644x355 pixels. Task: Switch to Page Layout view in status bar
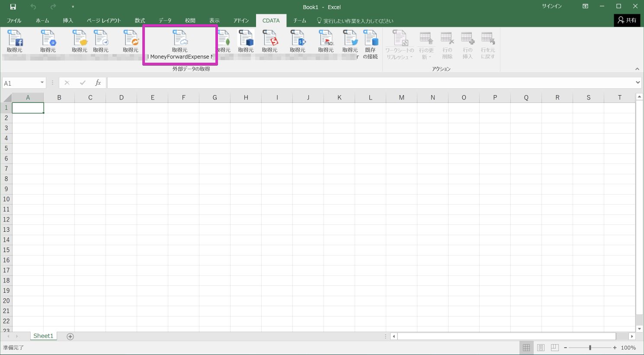[541, 348]
